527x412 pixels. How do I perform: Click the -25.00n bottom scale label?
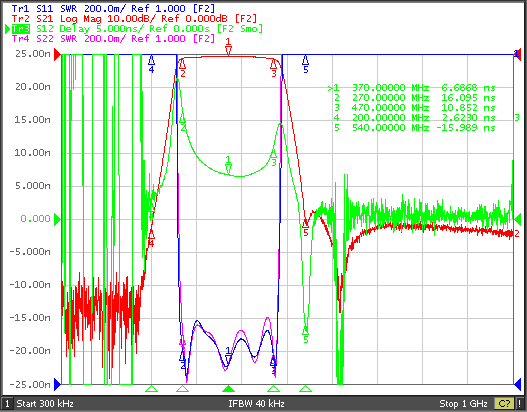pyautogui.click(x=30, y=384)
